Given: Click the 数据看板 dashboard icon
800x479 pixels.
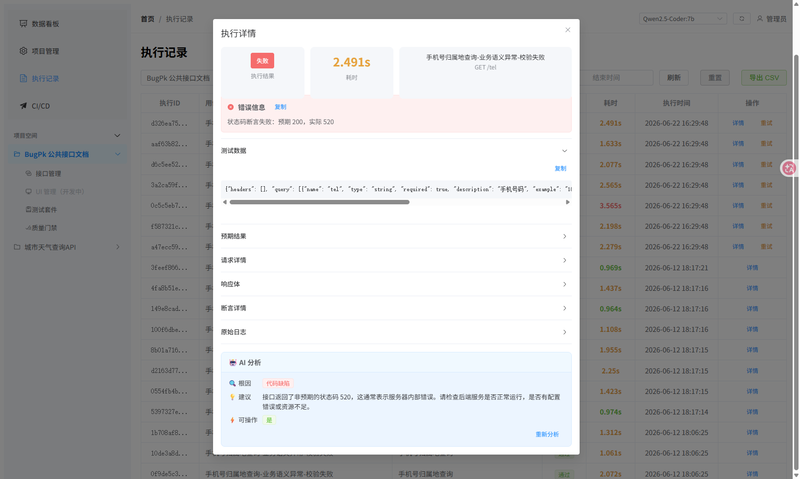Looking at the screenshot, I should (x=23, y=23).
